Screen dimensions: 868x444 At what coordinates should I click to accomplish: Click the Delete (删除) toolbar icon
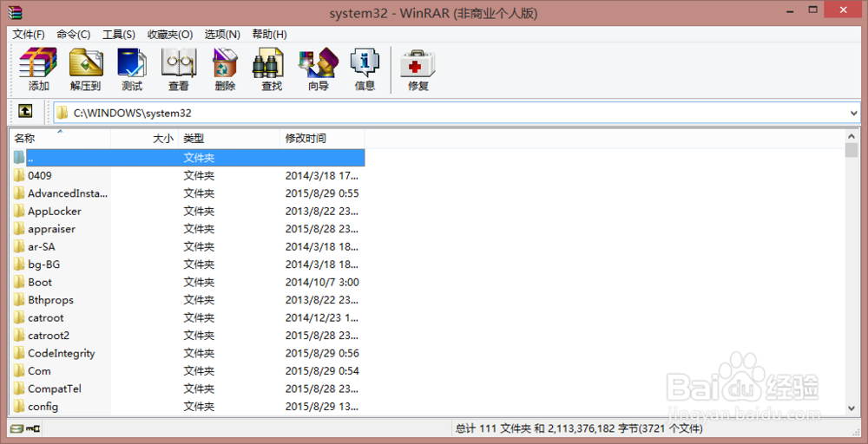coord(225,69)
